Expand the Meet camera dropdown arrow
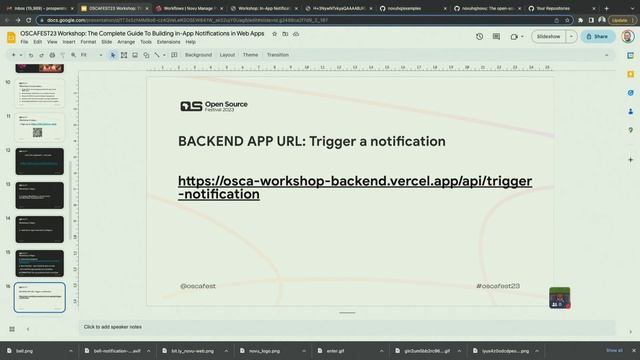This screenshot has height=360, width=640. click(522, 36)
